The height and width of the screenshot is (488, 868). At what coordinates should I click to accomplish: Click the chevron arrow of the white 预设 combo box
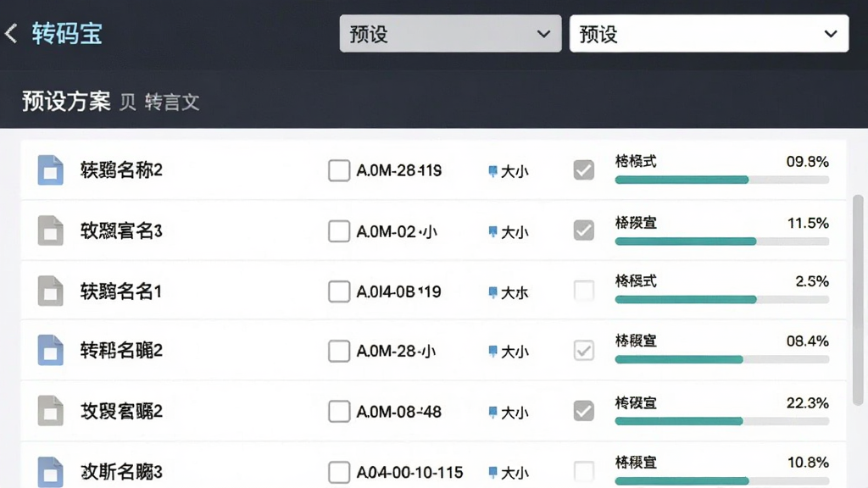pyautogui.click(x=831, y=34)
